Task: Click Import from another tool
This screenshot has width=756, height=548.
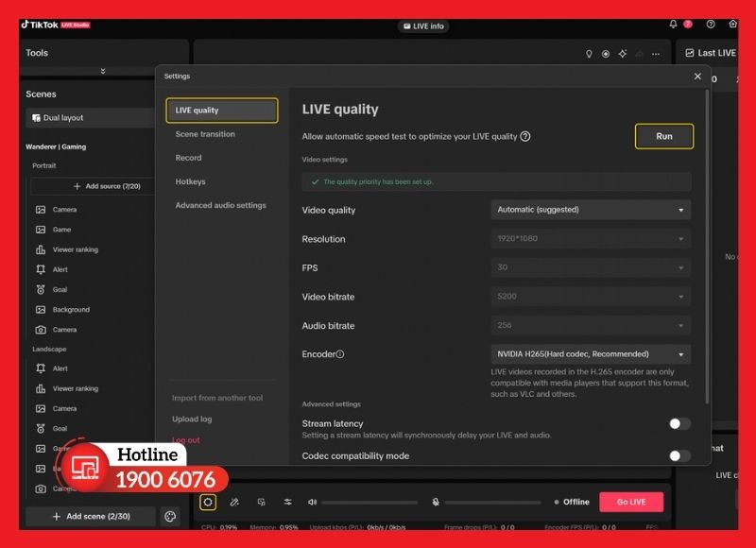Action: [x=217, y=398]
